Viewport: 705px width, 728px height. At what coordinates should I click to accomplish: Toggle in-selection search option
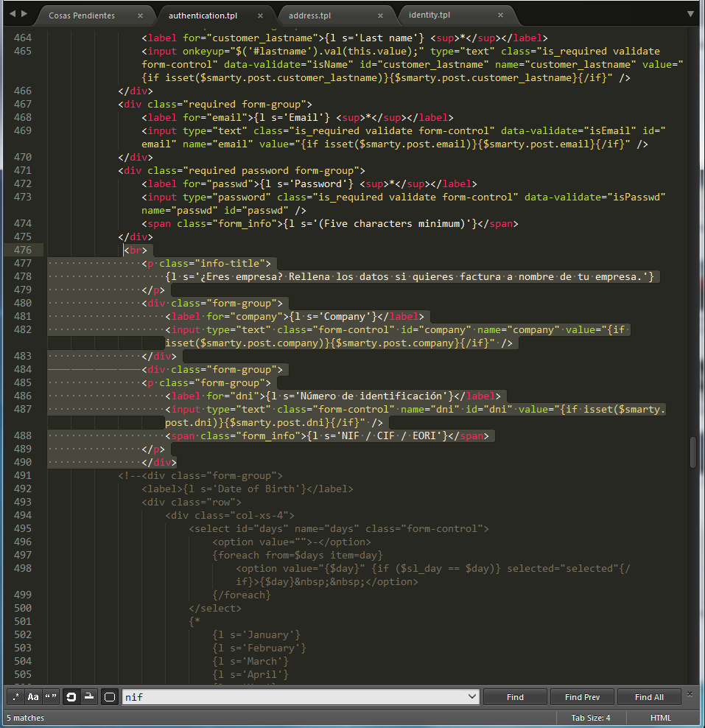point(89,697)
